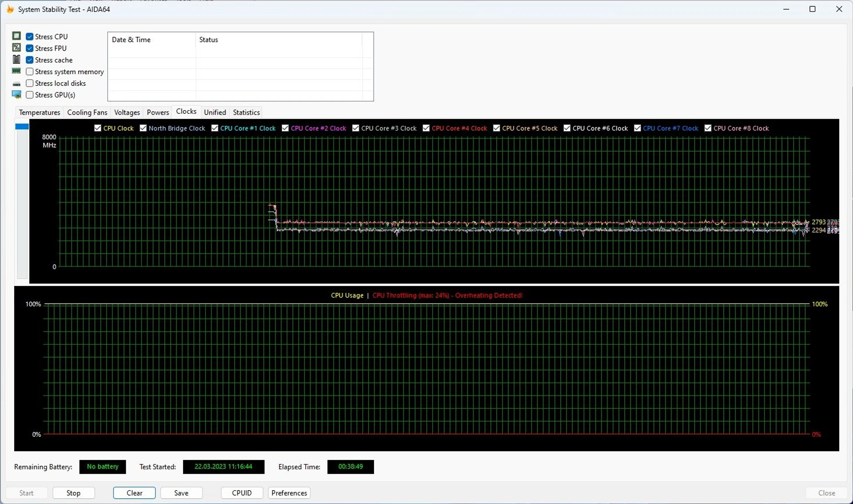The image size is (853, 504).
Task: Click the Elapsed Time value 00:38:49
Action: click(x=351, y=467)
